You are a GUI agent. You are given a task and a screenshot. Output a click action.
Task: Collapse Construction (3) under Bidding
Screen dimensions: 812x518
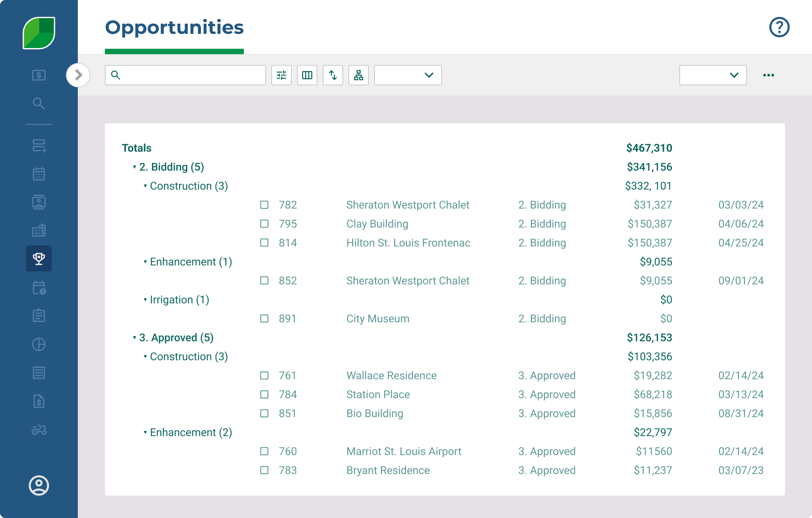[145, 186]
